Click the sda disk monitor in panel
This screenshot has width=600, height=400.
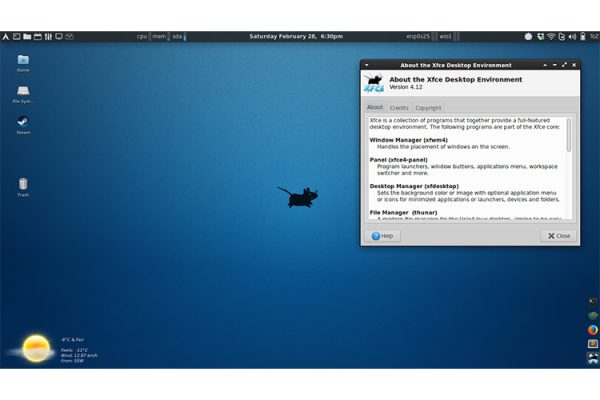[x=178, y=37]
